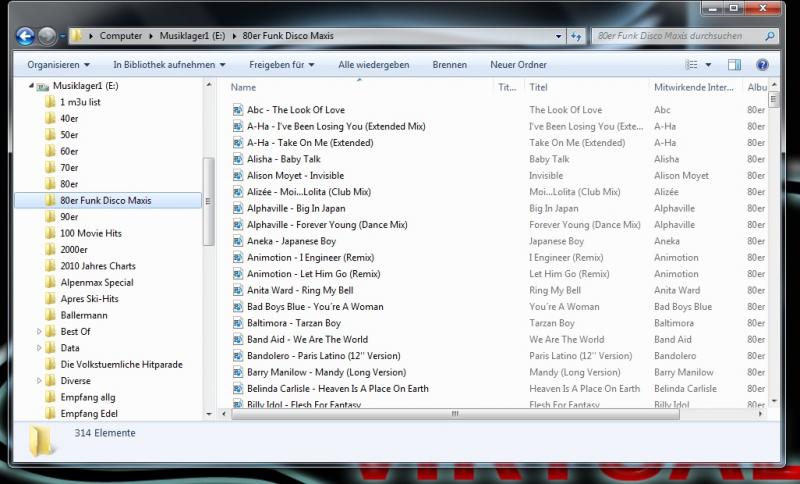Select file Band Aid - We Are The World

coord(307,339)
